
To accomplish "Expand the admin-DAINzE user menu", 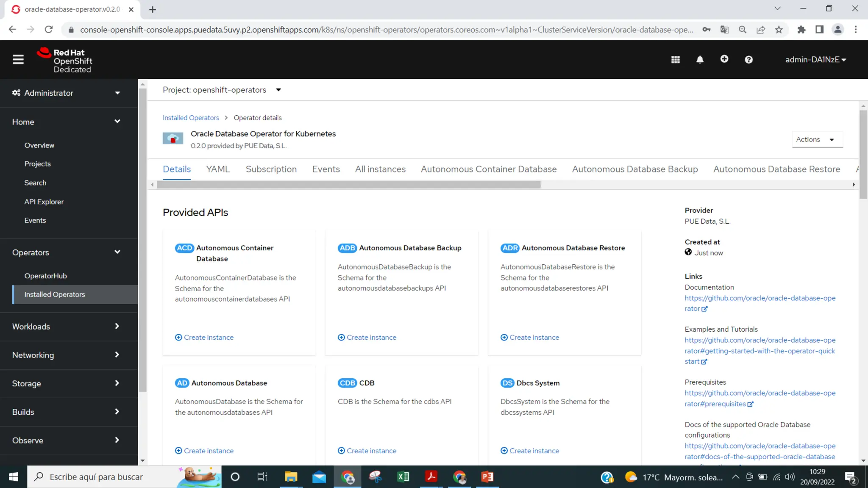I will (x=815, y=60).
